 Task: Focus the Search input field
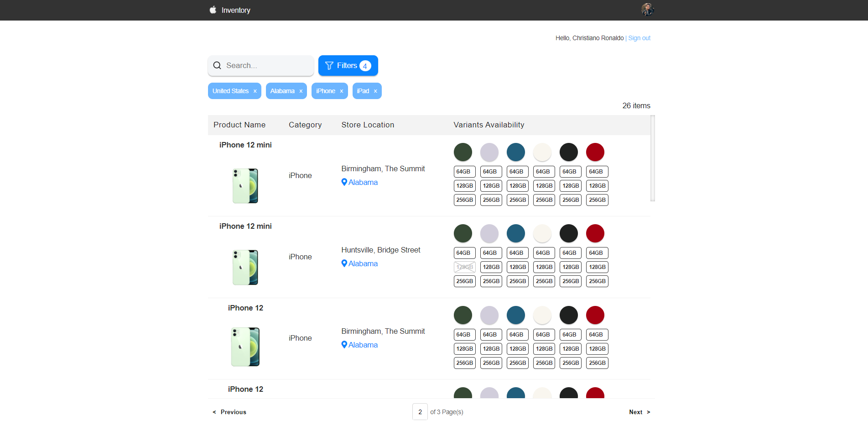[261, 66]
